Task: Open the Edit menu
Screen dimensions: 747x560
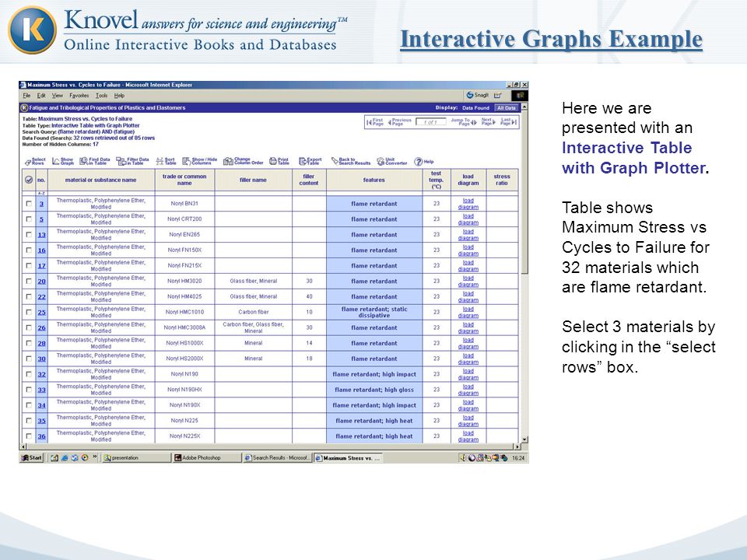Action: (41, 96)
